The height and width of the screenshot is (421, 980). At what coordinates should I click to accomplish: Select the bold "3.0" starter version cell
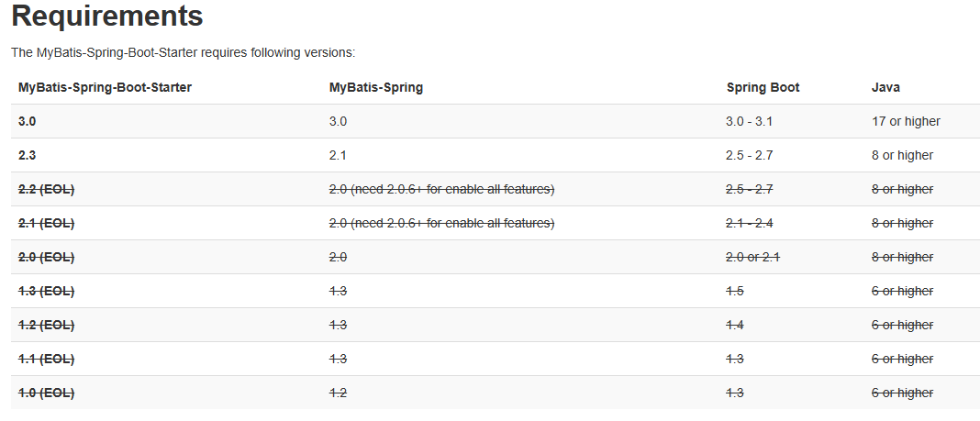28,121
